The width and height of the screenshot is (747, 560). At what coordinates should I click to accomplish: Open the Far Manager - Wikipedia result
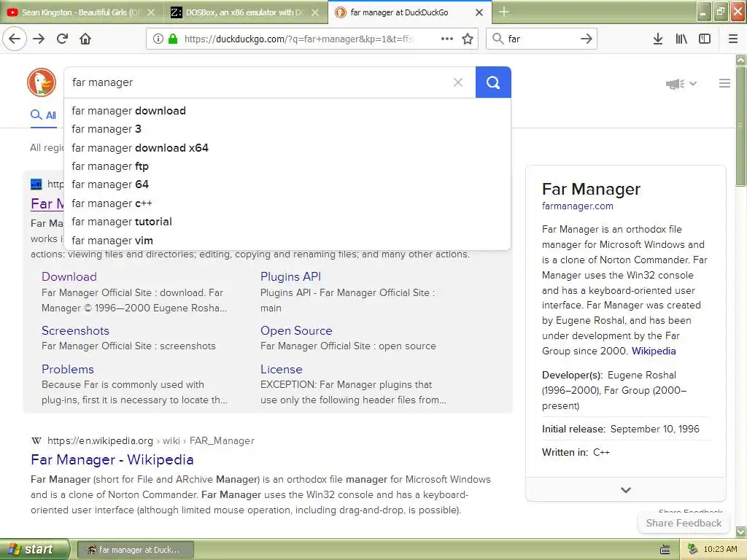click(x=112, y=459)
